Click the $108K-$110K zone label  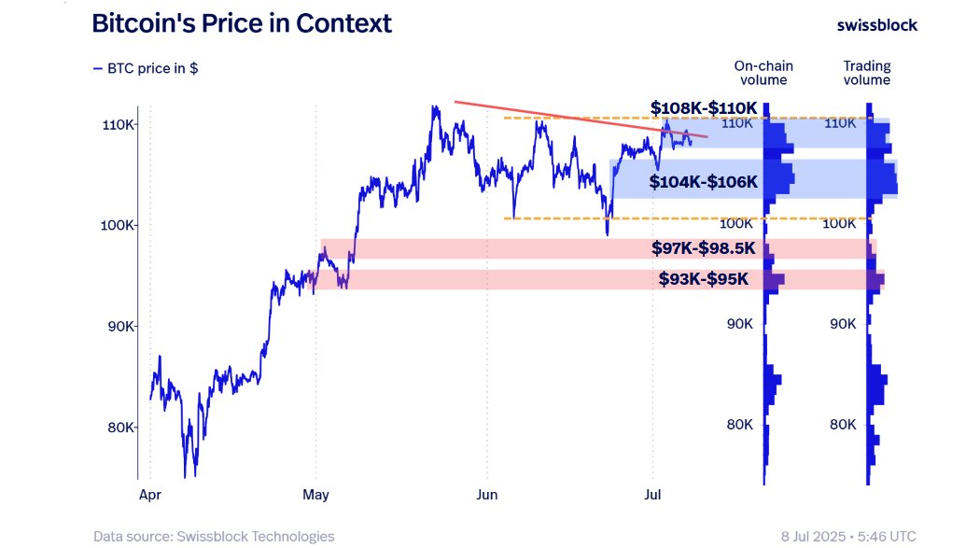pyautogui.click(x=704, y=108)
